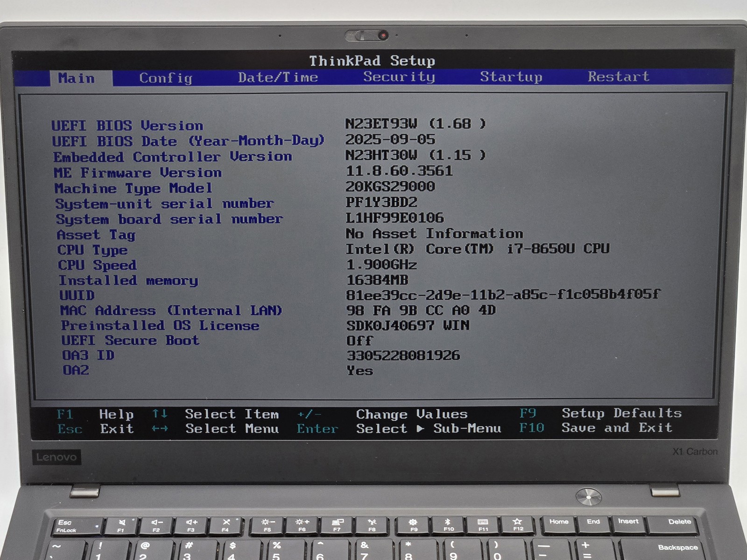Click the Help hint in footer
The height and width of the screenshot is (560, 747).
click(x=117, y=414)
